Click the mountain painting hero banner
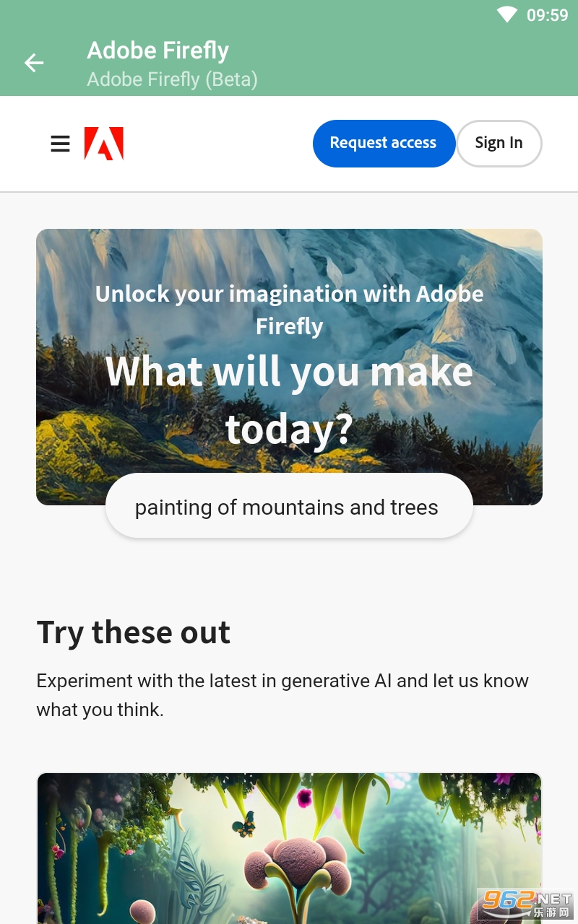The image size is (578, 924). point(289,260)
